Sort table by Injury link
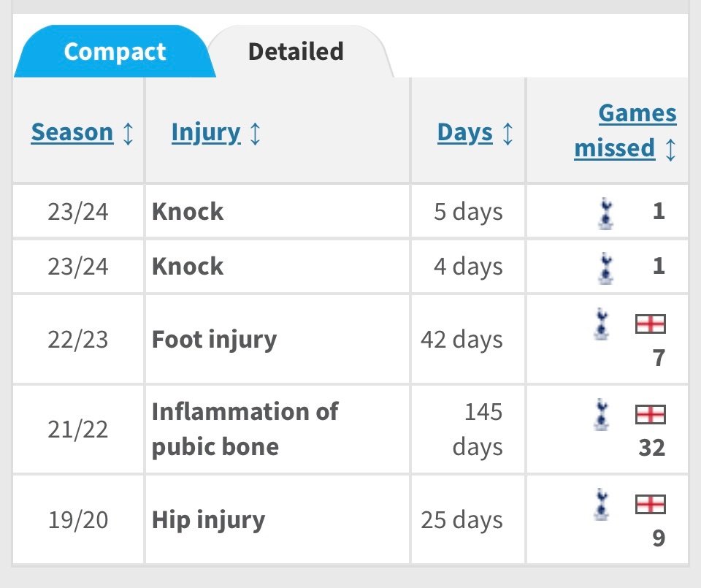 tap(206, 133)
